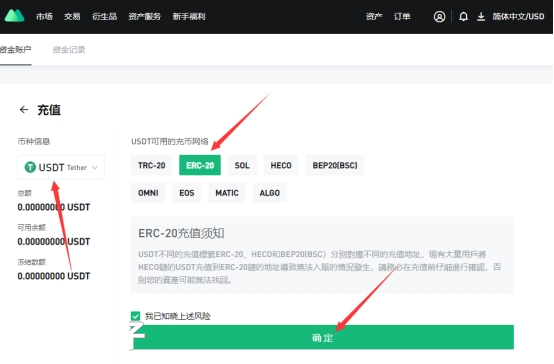Select the SOL network
This screenshot has width=554, height=364.
tap(242, 165)
